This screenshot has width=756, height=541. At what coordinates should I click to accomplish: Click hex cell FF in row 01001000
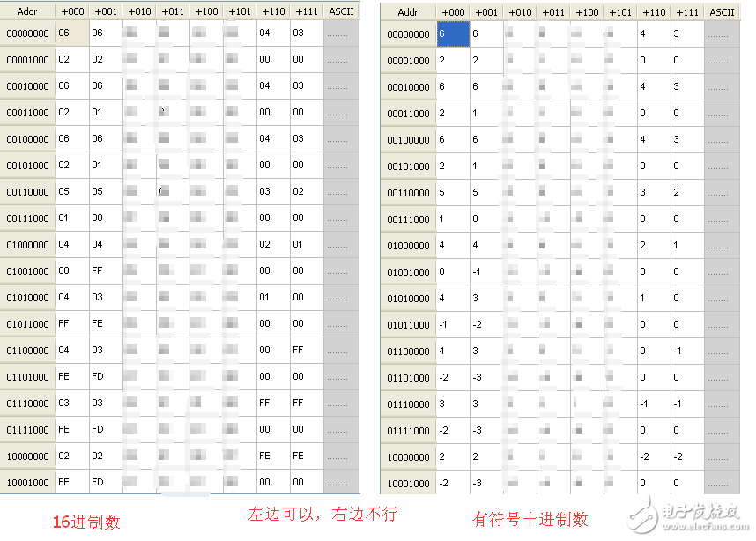coord(106,271)
